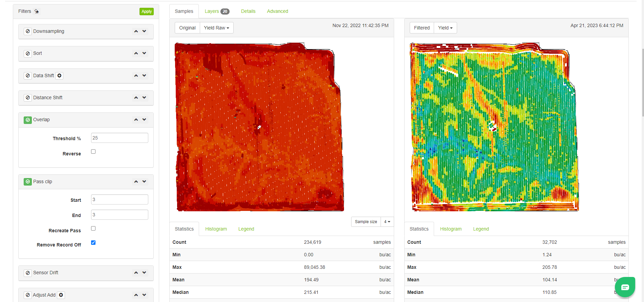
Task: Expand the Downsampling filter panel
Action: point(86,31)
